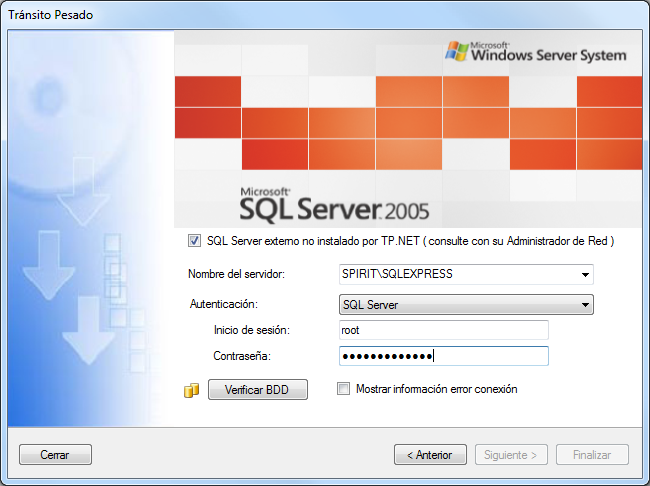Screen dimensions: 650x486
Task: Click the Tránsito Pesado window title
Action: coord(51,15)
